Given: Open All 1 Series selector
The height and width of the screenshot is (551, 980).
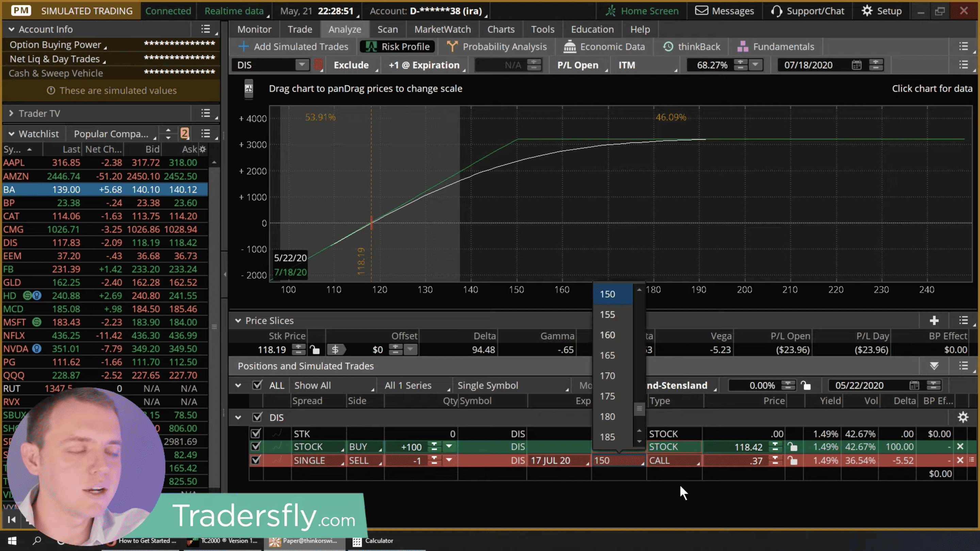Looking at the screenshot, I should pyautogui.click(x=417, y=386).
